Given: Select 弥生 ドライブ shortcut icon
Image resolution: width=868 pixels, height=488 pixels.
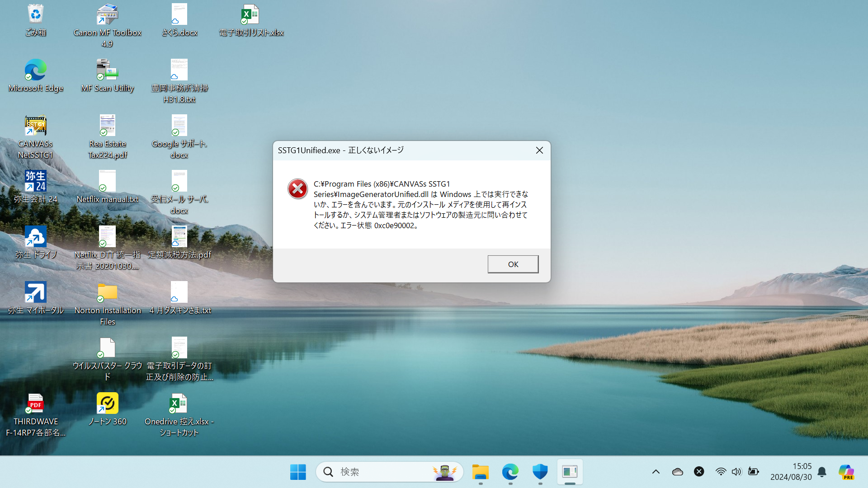Looking at the screenshot, I should click(x=35, y=243).
